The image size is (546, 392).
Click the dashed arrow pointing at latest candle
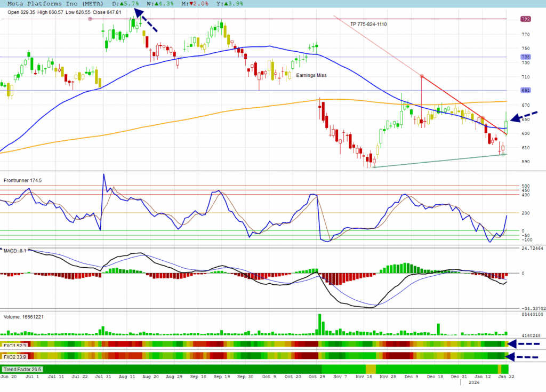(524, 116)
